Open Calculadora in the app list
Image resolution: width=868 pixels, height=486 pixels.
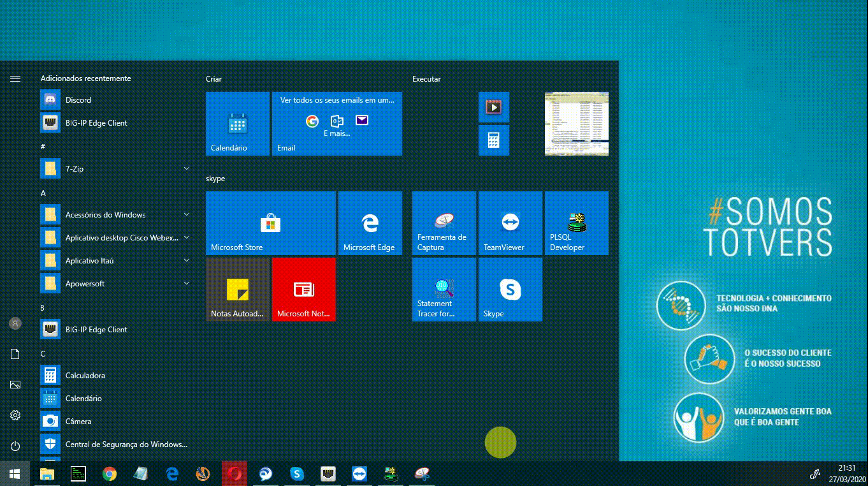[116, 376]
